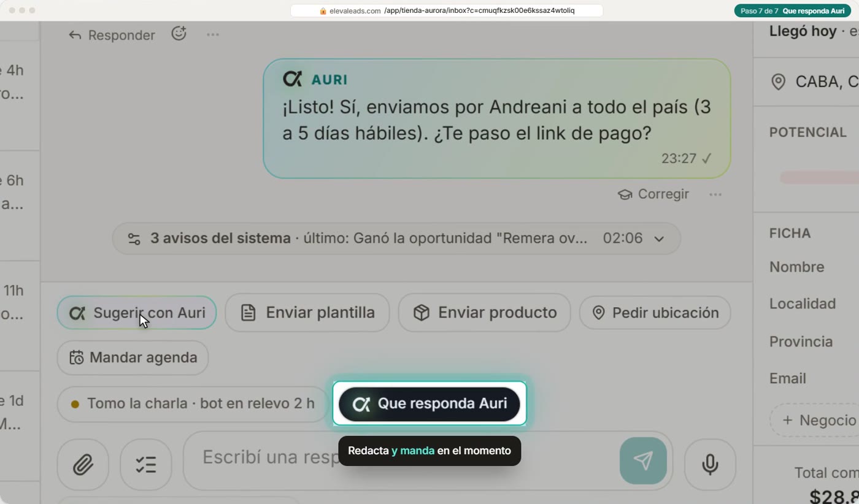Click the padlock icon in the address bar
859x504 pixels.
(x=323, y=10)
